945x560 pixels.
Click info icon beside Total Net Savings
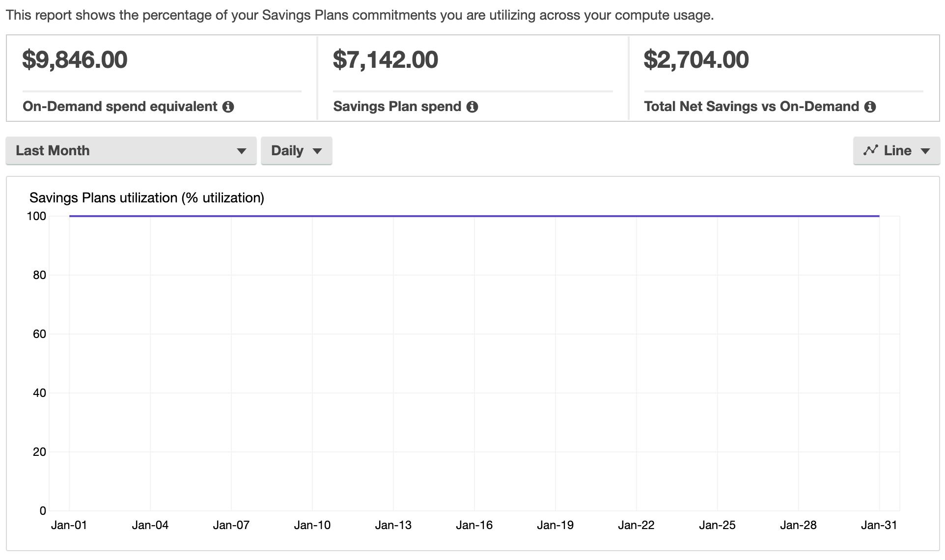pyautogui.click(x=870, y=107)
